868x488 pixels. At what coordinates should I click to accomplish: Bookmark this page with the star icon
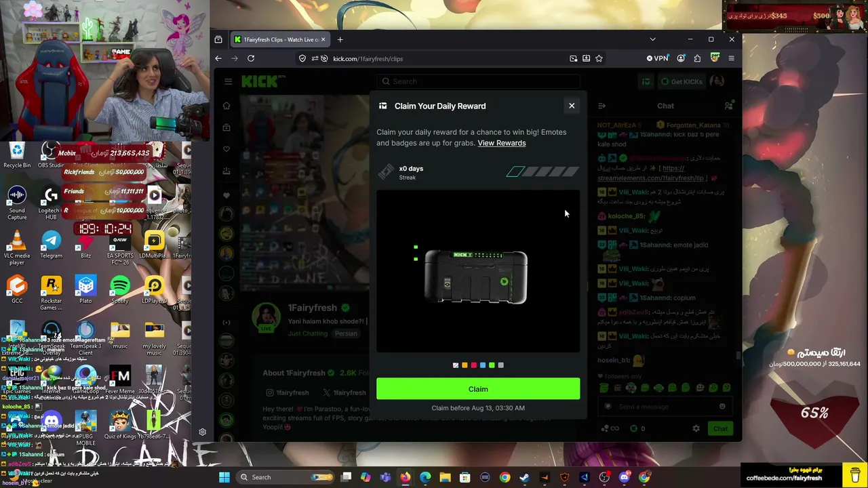pyautogui.click(x=599, y=58)
